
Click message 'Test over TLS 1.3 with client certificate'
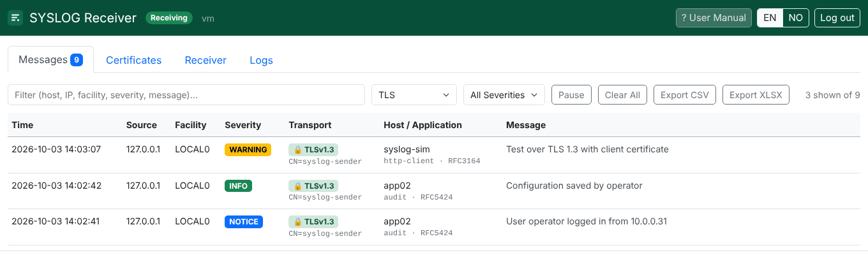click(x=587, y=149)
